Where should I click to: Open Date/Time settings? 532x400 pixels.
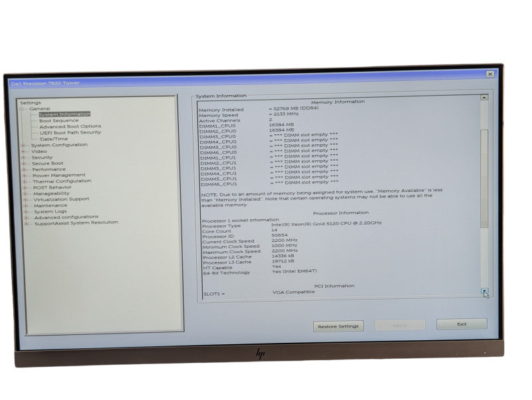(x=54, y=139)
